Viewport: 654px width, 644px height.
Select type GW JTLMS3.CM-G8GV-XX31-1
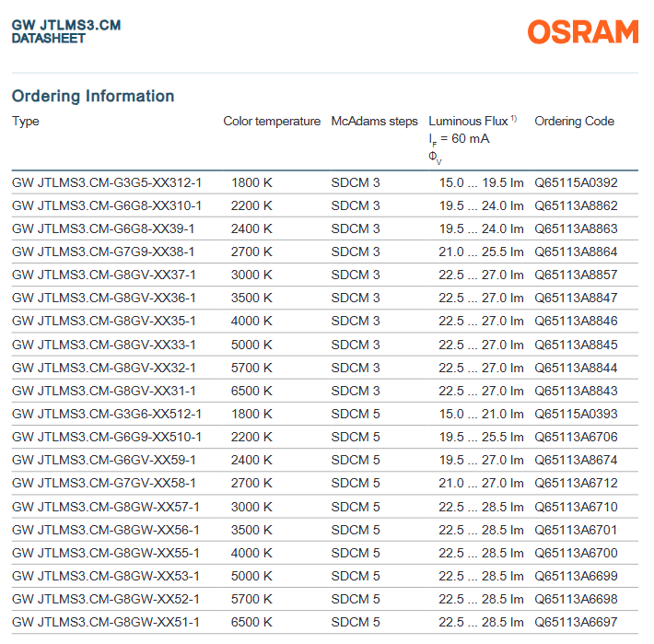(x=104, y=391)
